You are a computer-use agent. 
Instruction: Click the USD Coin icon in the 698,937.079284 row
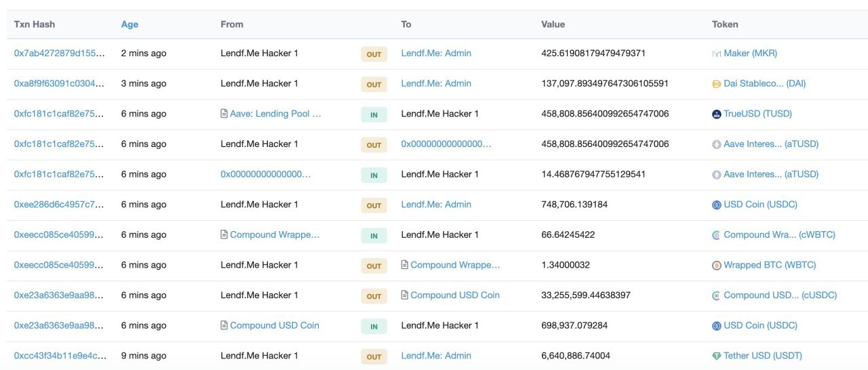[716, 326]
